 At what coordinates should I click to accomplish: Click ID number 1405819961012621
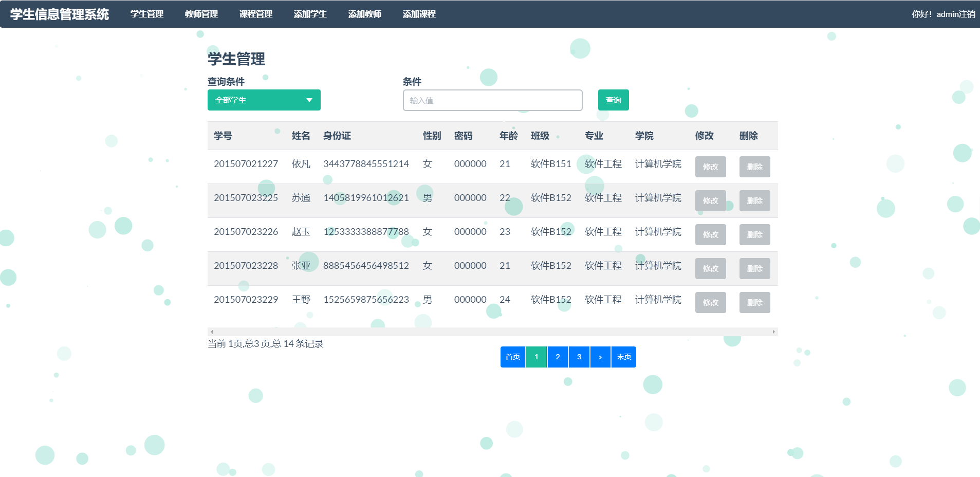366,197
